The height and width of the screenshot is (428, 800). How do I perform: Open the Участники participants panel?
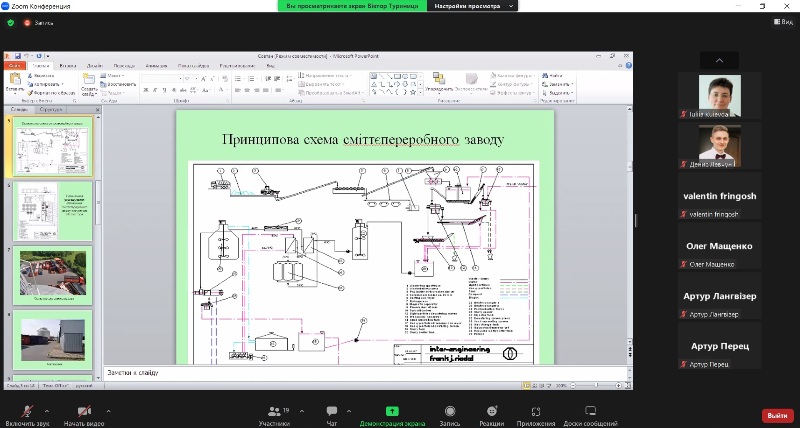(x=273, y=411)
